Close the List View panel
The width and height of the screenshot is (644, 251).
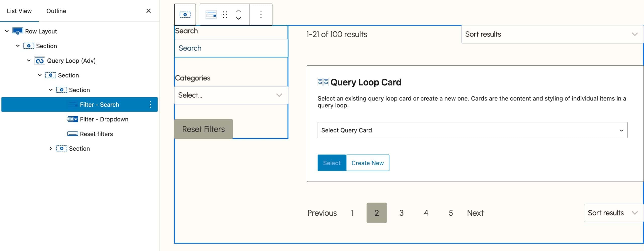click(148, 11)
